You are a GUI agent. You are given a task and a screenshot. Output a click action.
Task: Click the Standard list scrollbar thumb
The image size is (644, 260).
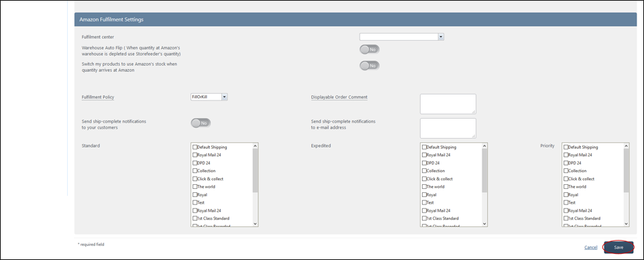pos(255,171)
